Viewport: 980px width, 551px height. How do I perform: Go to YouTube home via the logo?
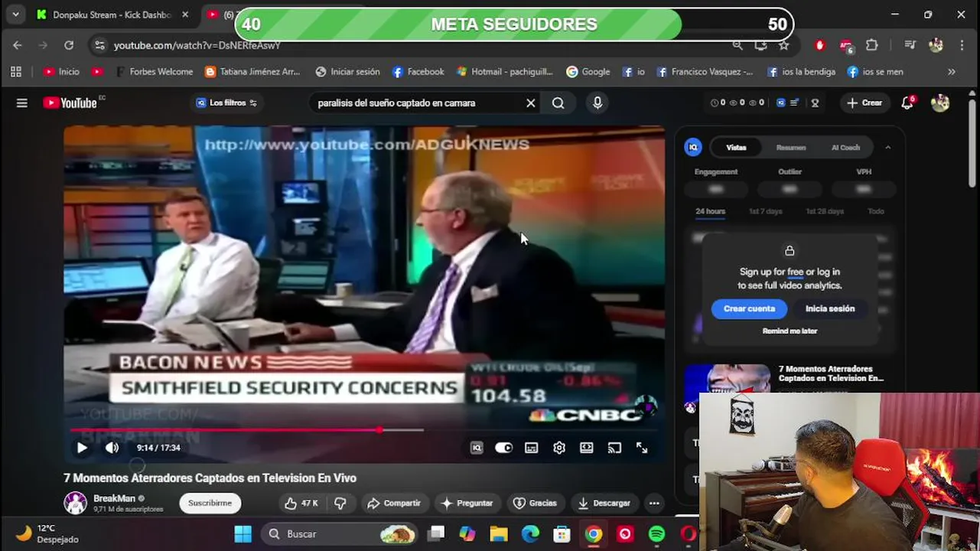(x=70, y=103)
